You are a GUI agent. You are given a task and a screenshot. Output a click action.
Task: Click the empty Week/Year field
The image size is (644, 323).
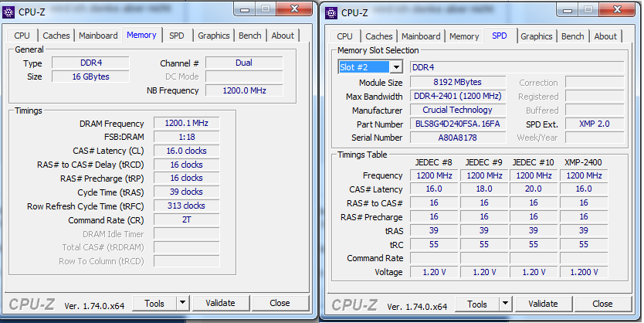tap(595, 138)
